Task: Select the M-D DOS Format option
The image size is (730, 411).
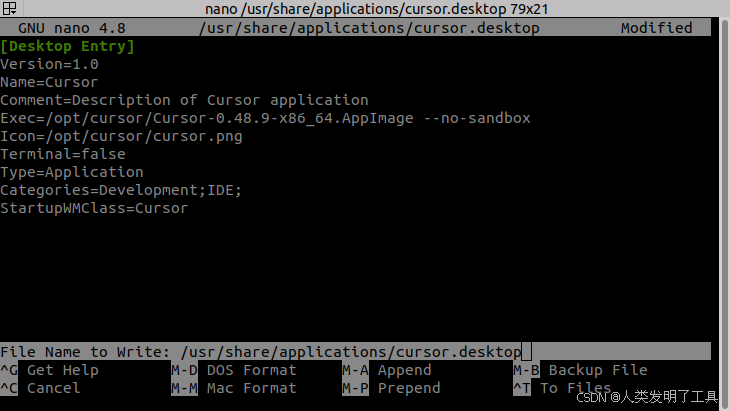Action: [x=234, y=370]
